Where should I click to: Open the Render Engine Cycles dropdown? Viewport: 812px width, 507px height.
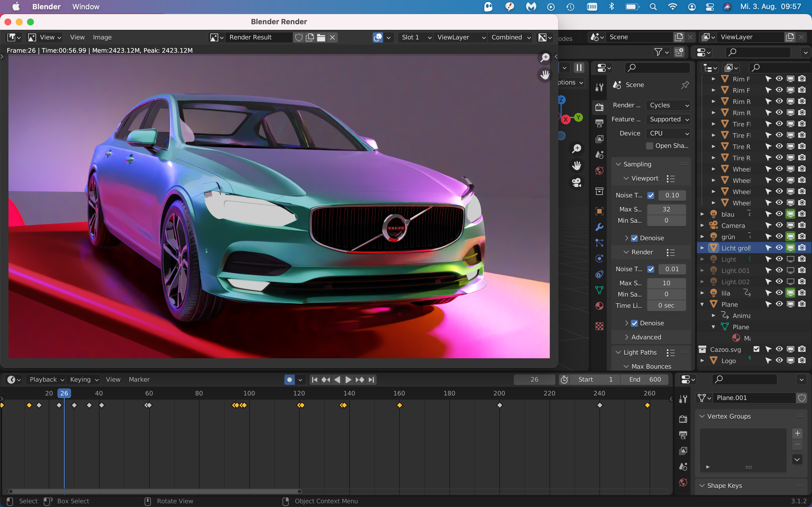(x=668, y=105)
